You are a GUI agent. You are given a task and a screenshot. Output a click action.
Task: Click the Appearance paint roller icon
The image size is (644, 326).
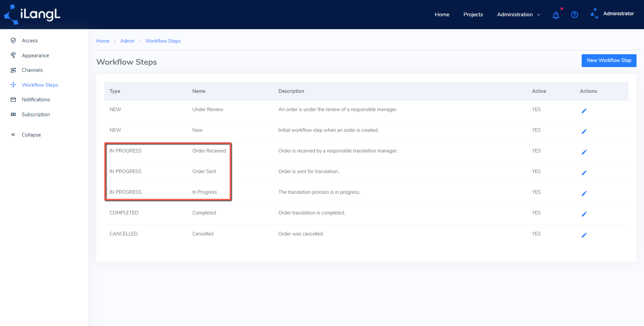click(x=13, y=55)
